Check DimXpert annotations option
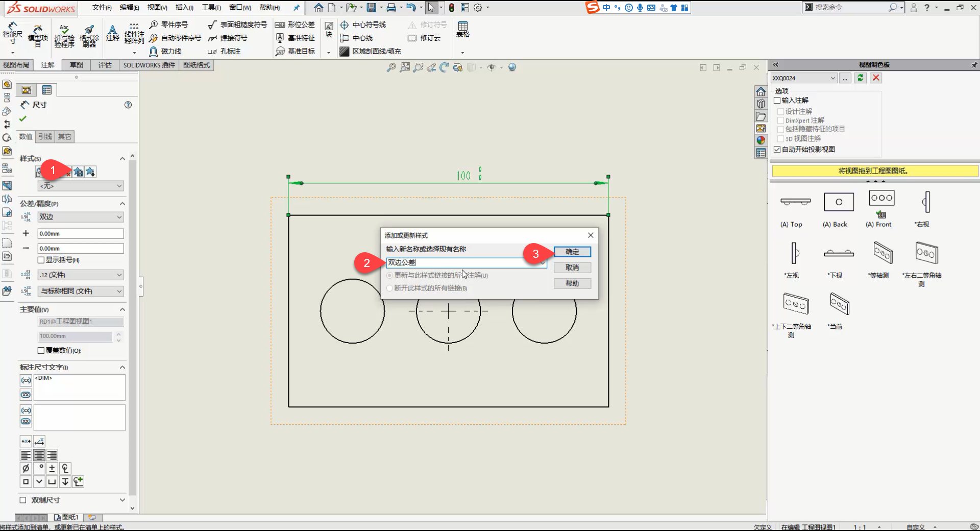The image size is (980, 531). 780,120
